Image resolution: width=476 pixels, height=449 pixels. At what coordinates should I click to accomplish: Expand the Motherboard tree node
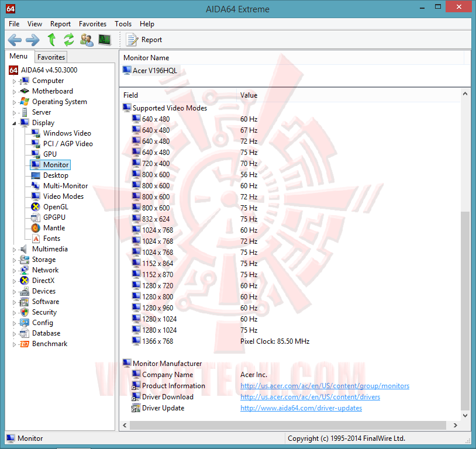tap(14, 92)
